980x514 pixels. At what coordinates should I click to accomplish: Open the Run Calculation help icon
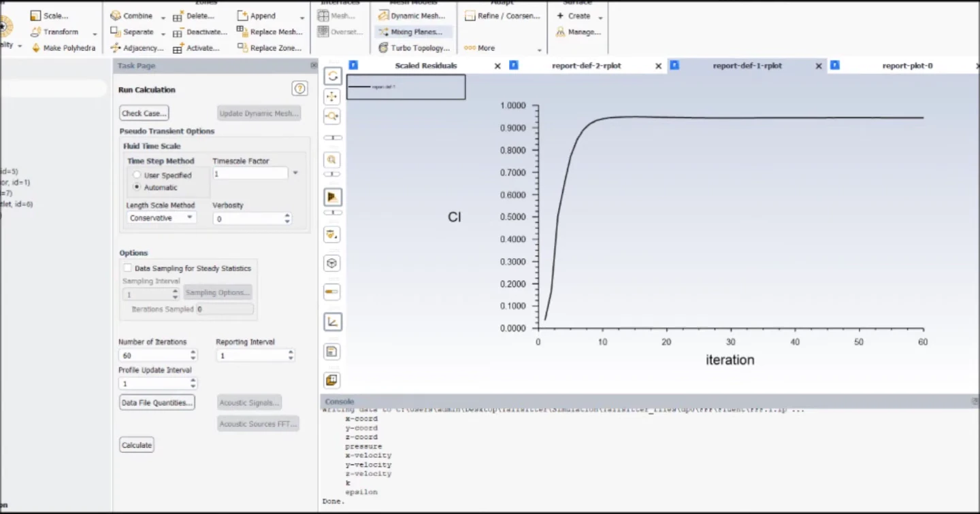tap(299, 89)
